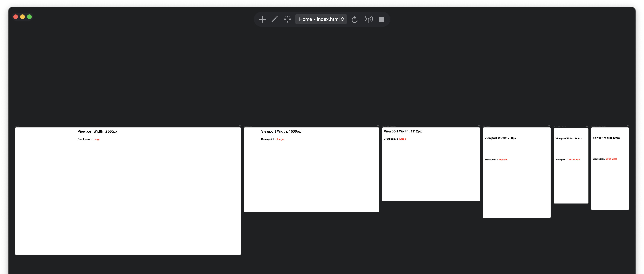Click the square stop icon in toolbar
The width and height of the screenshot is (644, 274).
381,19
